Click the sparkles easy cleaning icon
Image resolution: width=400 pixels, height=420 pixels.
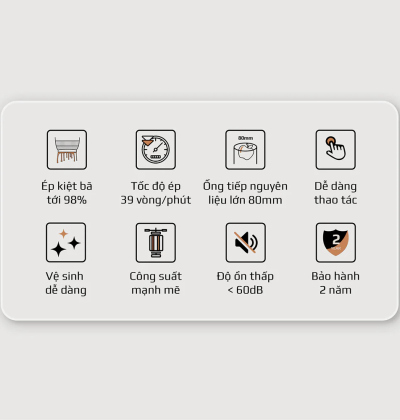click(x=66, y=242)
